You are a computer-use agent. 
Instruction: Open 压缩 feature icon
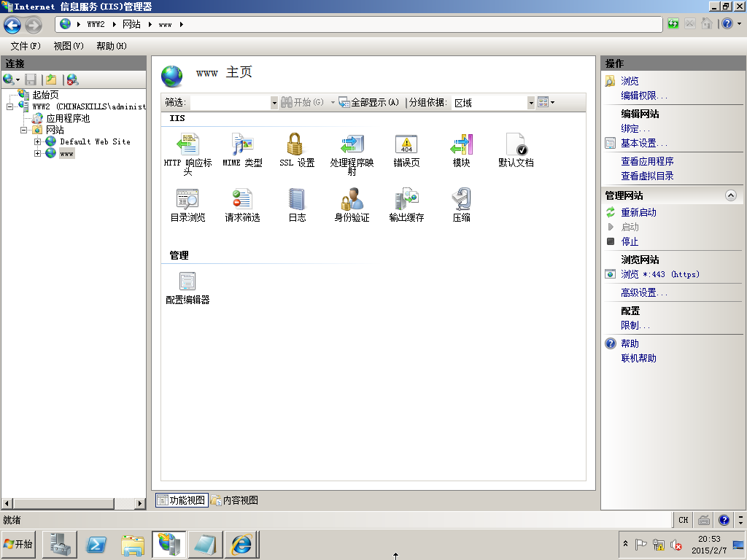coord(461,199)
